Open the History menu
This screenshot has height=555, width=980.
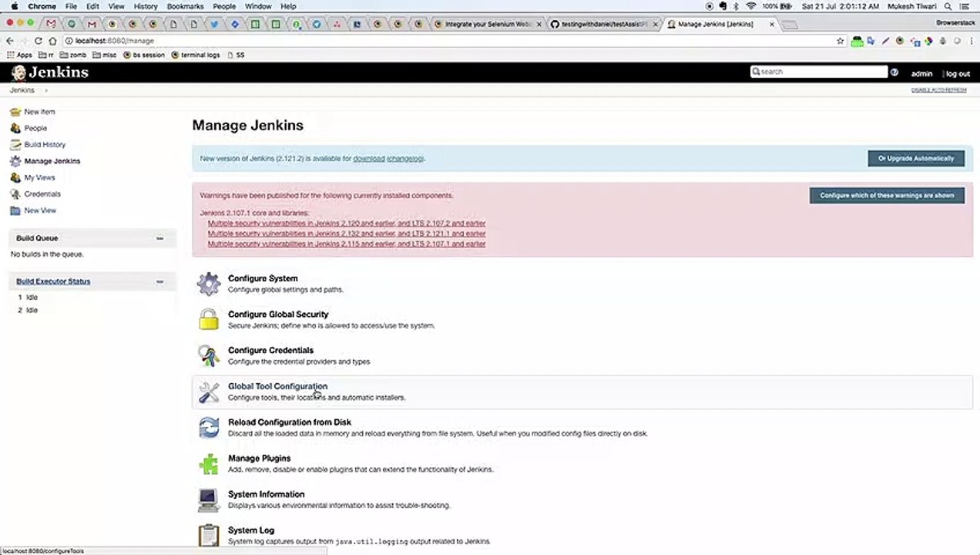tap(146, 6)
